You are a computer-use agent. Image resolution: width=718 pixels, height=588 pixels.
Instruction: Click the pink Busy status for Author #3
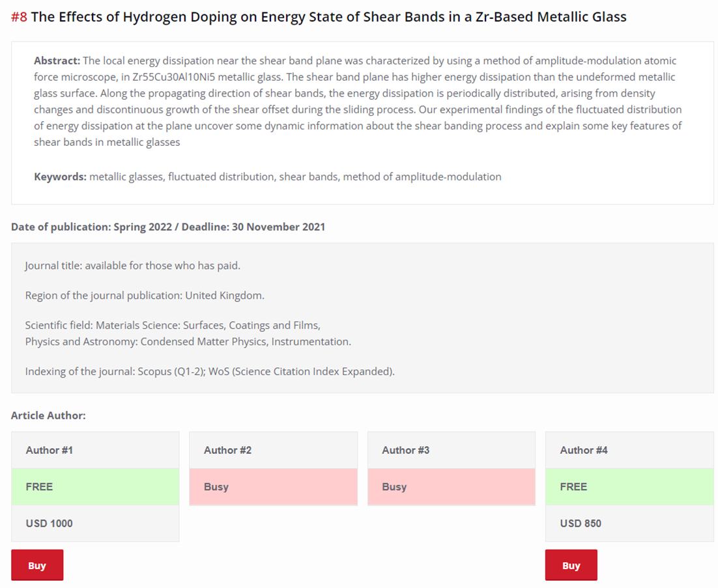tap(451, 486)
